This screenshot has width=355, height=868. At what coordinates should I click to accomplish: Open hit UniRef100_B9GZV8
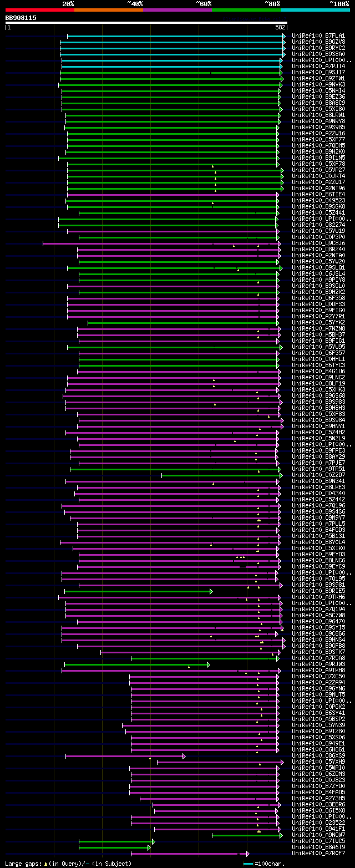(x=318, y=42)
